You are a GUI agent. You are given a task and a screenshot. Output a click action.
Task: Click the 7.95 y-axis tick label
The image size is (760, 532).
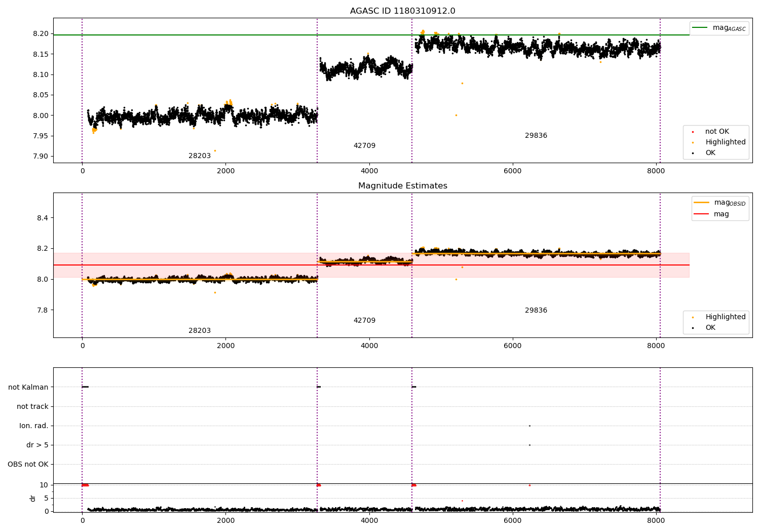click(x=41, y=136)
